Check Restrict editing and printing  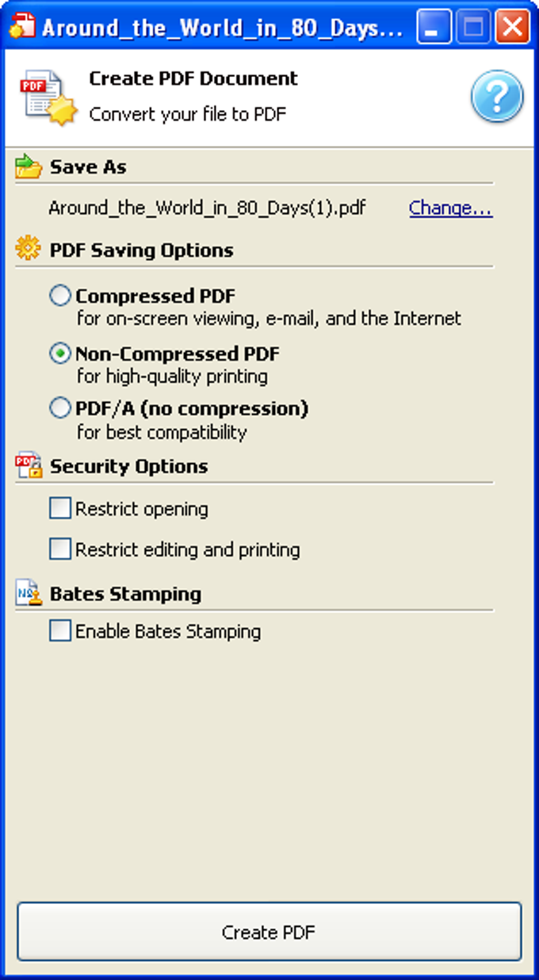59,549
